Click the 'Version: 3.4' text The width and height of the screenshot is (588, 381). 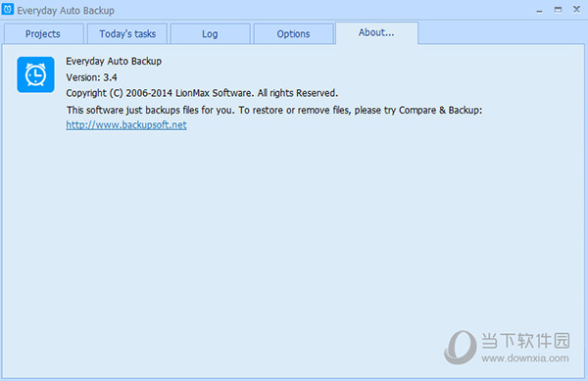(91, 77)
